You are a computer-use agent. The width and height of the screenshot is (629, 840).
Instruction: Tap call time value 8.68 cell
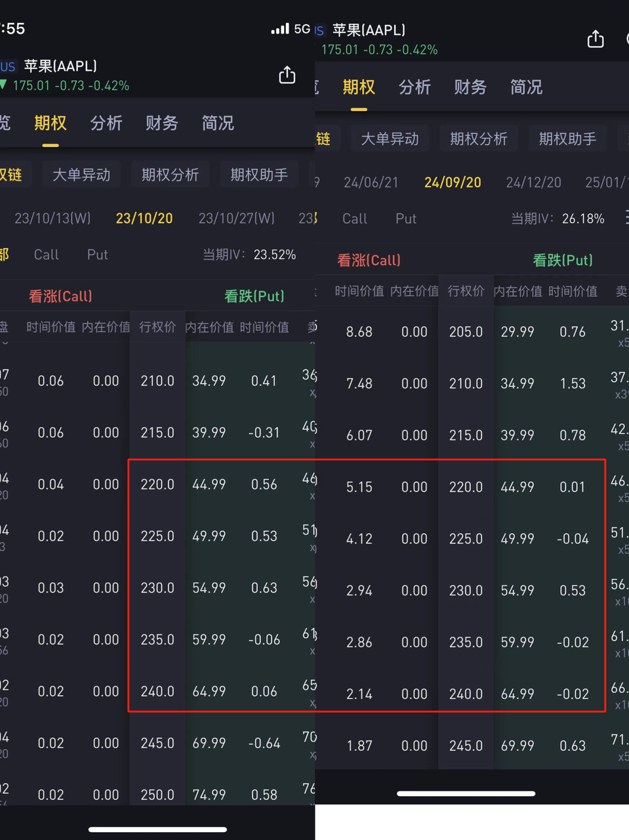(x=359, y=331)
